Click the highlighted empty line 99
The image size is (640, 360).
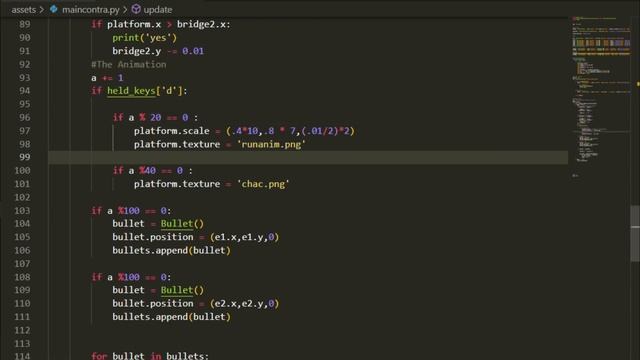coord(308,158)
